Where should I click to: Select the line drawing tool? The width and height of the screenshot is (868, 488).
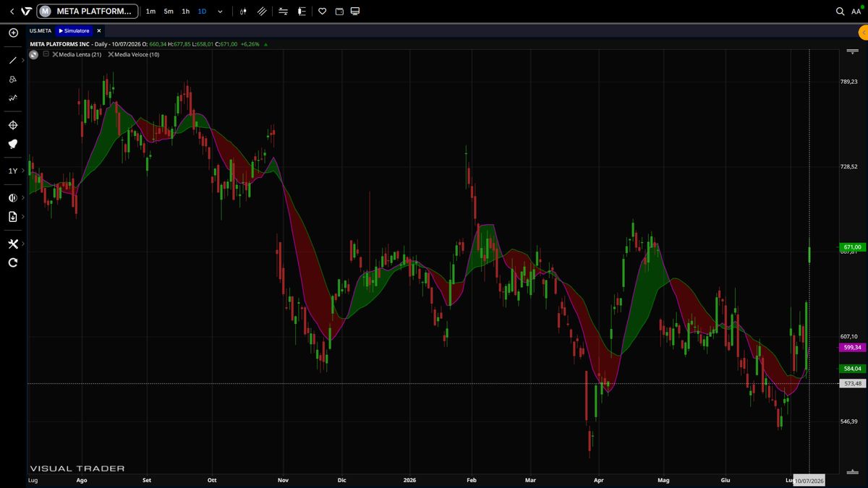tap(13, 60)
